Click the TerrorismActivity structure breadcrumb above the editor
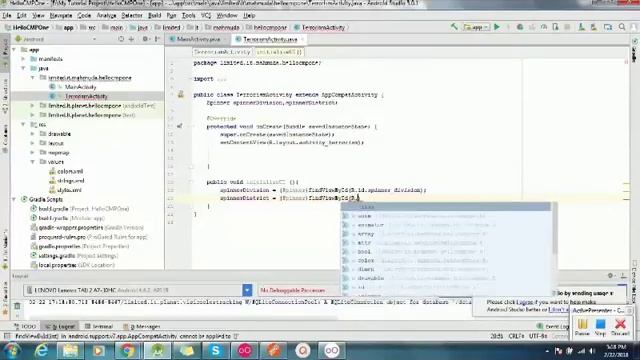 click(222, 52)
